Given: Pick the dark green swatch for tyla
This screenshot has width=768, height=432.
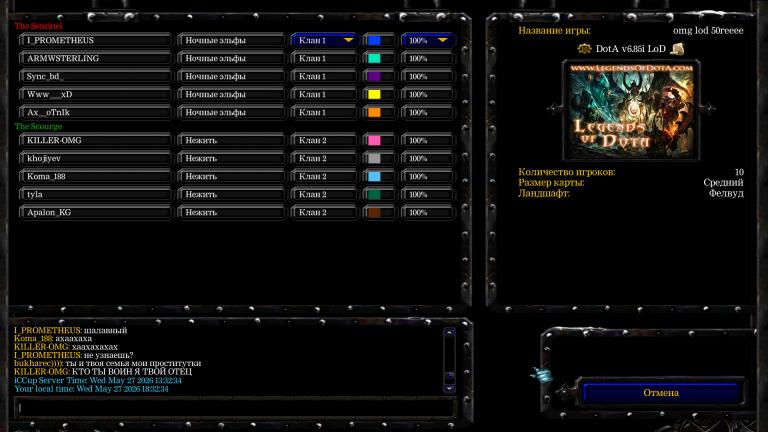Looking at the screenshot, I should tap(374, 194).
